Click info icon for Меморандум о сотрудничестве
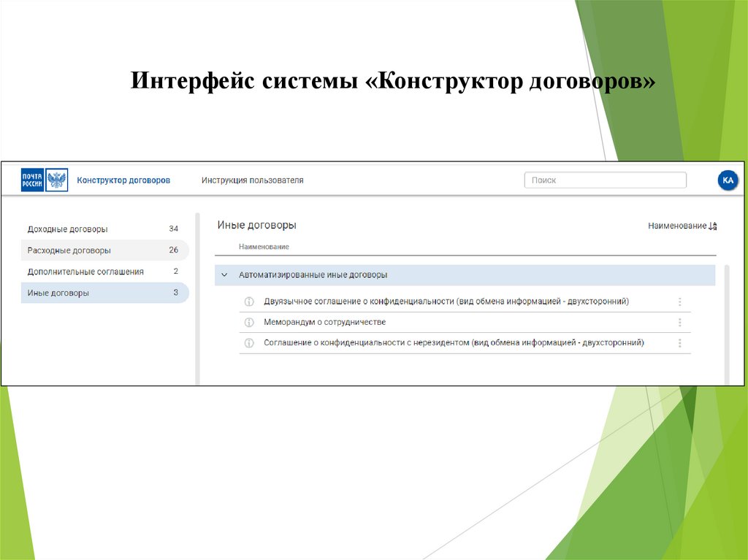The height and width of the screenshot is (560, 748). [249, 323]
